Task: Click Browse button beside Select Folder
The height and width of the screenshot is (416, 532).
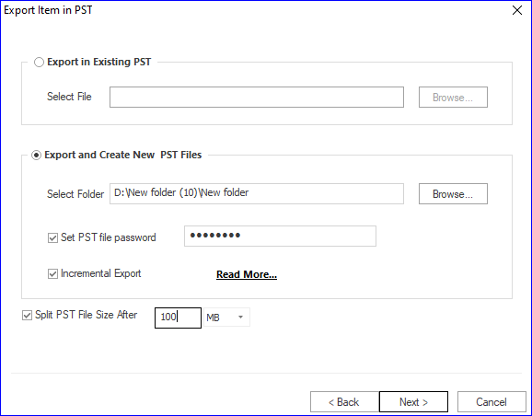Action: click(x=453, y=194)
